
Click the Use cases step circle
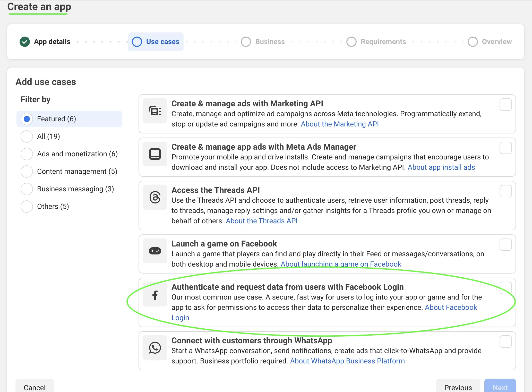click(x=137, y=42)
